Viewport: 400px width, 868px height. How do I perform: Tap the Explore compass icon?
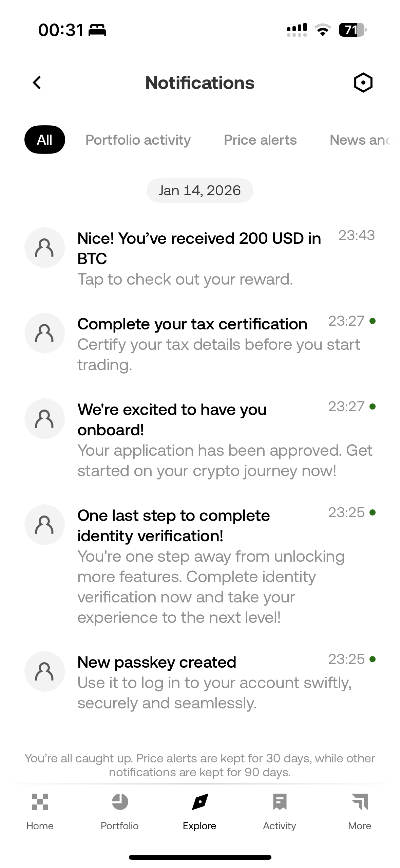[x=200, y=802]
